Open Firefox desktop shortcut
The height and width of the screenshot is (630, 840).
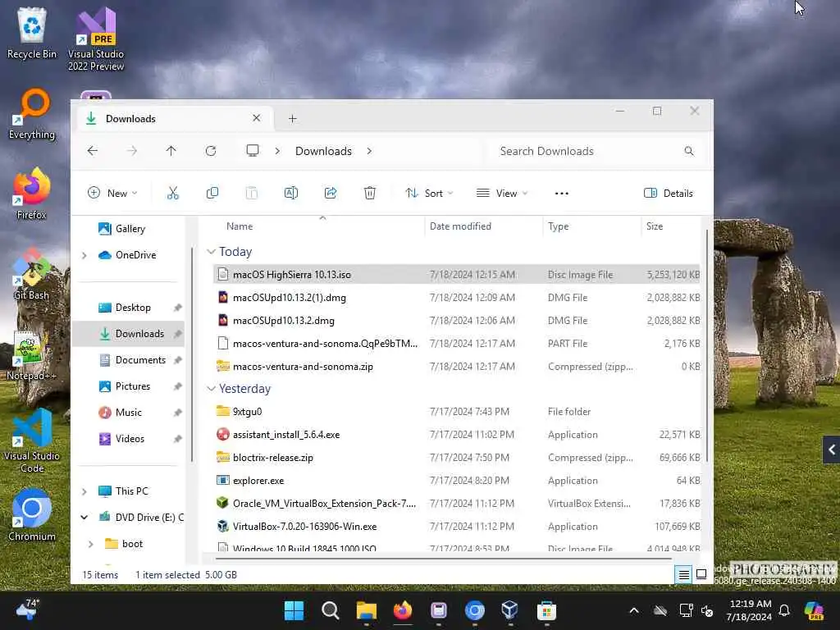tap(32, 194)
